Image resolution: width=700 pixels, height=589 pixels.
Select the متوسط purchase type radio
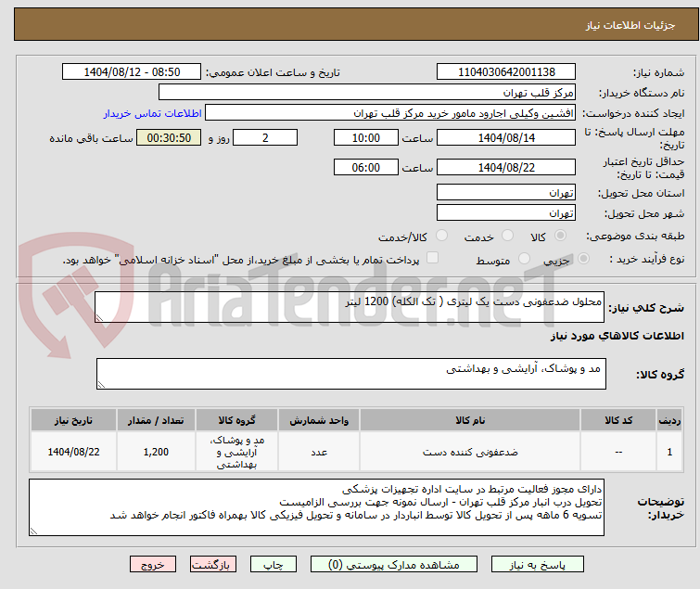click(524, 259)
